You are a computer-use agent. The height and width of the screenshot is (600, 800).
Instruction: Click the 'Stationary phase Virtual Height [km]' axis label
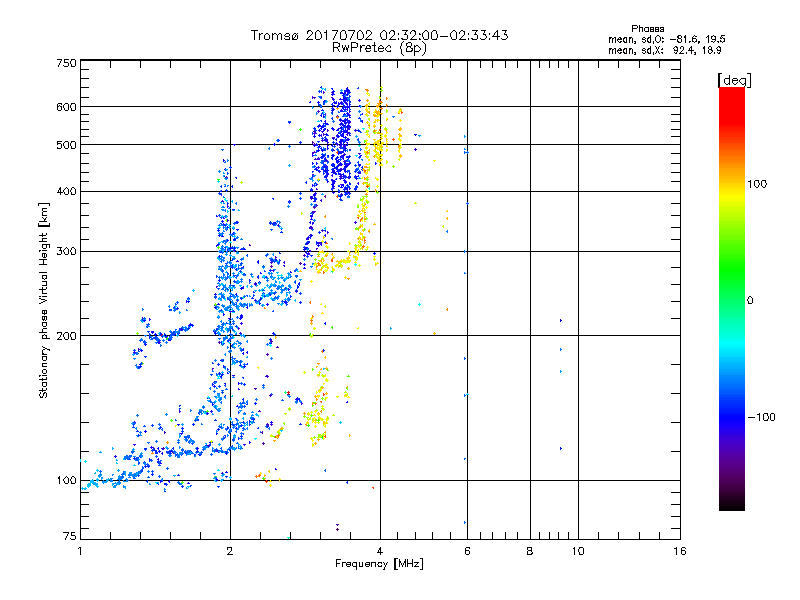[44, 300]
